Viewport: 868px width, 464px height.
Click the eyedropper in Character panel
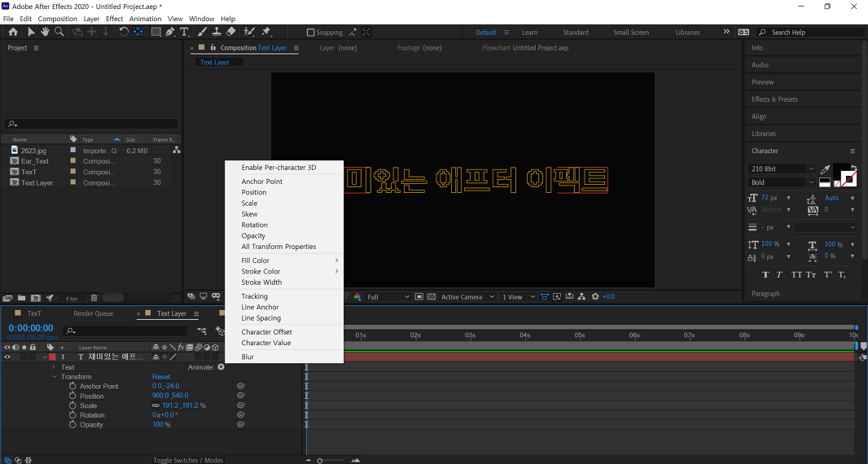tap(825, 169)
